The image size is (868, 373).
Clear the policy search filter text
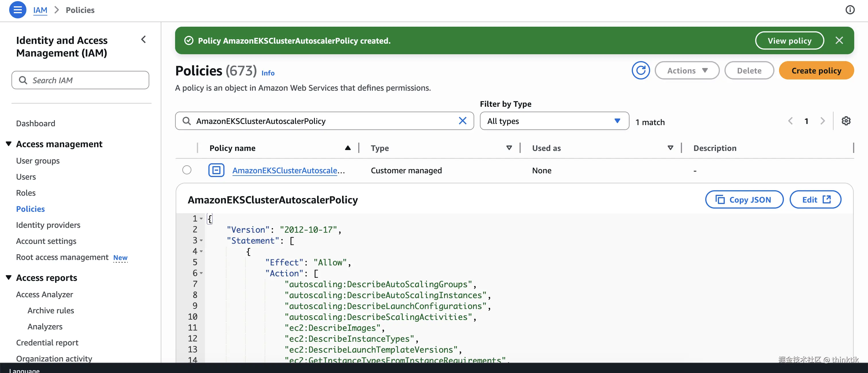(x=462, y=121)
